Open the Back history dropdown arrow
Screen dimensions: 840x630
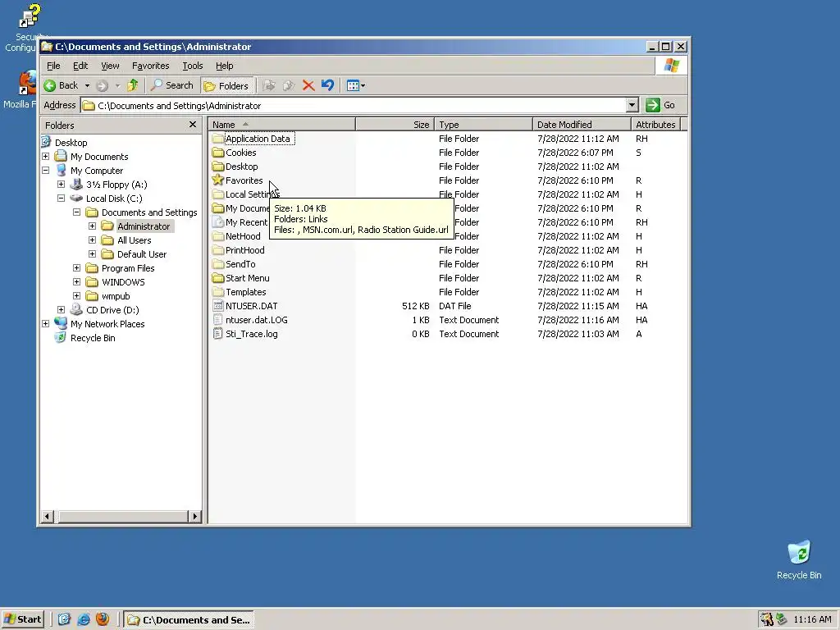coord(87,85)
